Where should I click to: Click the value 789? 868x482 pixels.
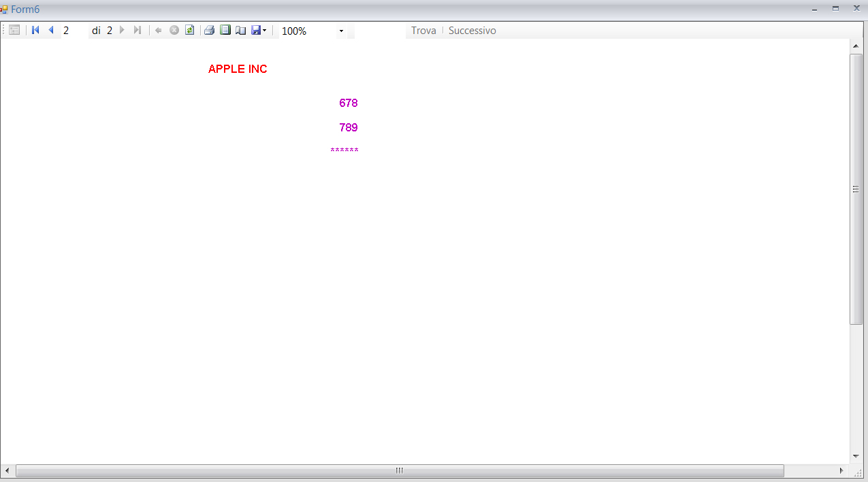tap(349, 127)
